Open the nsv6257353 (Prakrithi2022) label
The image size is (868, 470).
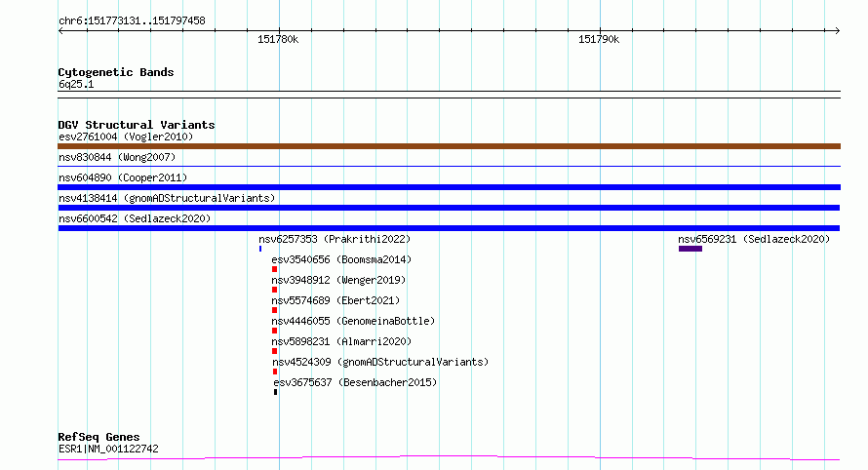tap(335, 239)
